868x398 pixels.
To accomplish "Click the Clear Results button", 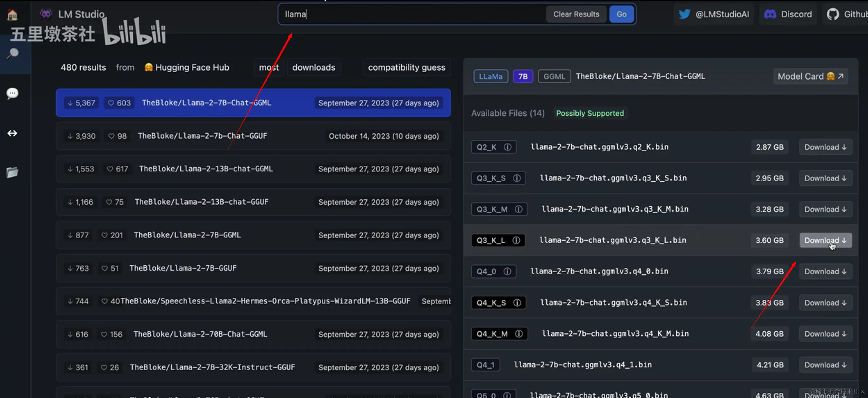I will (576, 14).
